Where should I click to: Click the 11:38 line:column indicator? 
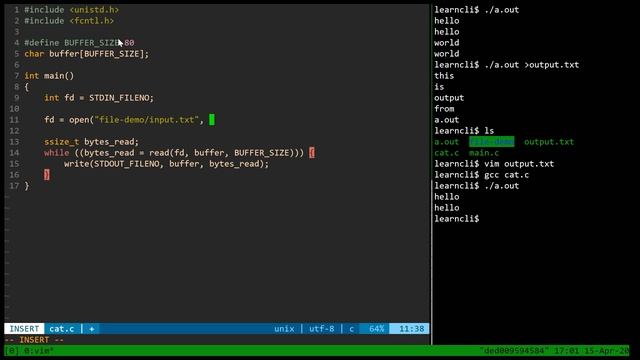coord(411,329)
